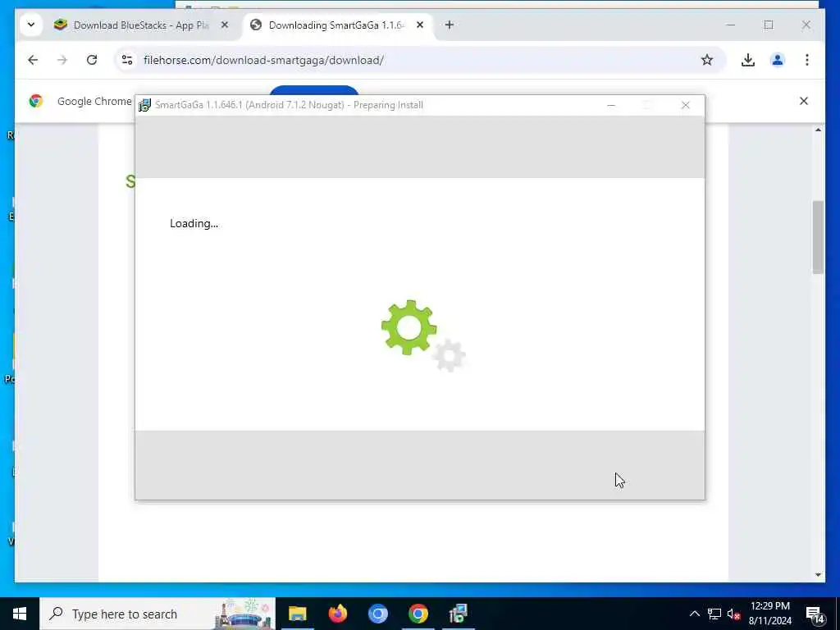Go forward in Chrome history
Screen dimensions: 840x630
click(62, 60)
